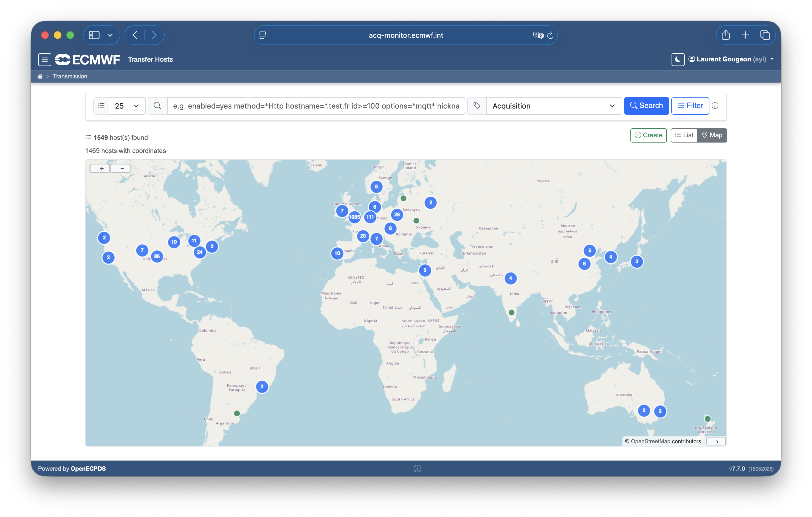Screen dimensions: 812x517
Task: Open the 111 host cluster marker
Action: (370, 217)
